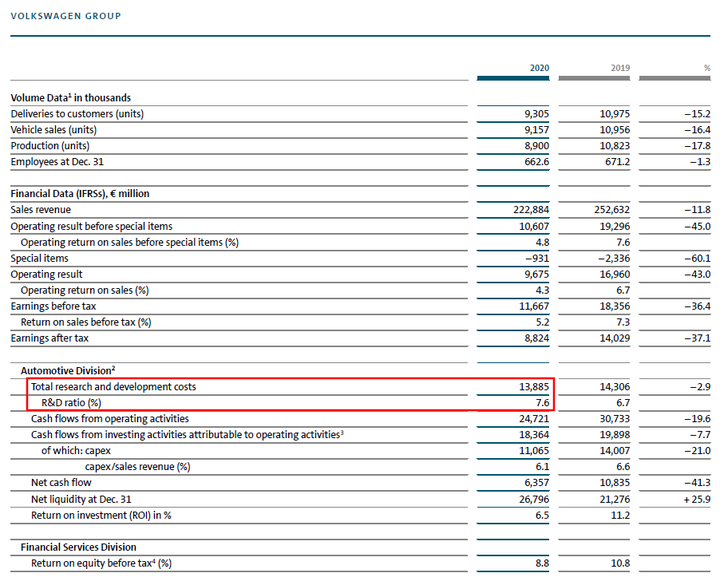
Task: Select Cash flows from investing activities label
Action: (187, 434)
